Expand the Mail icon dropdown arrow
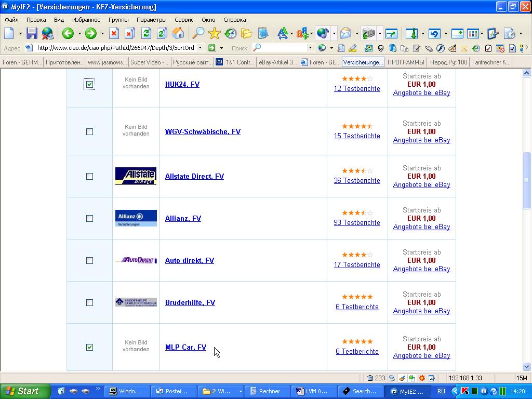 (x=357, y=33)
